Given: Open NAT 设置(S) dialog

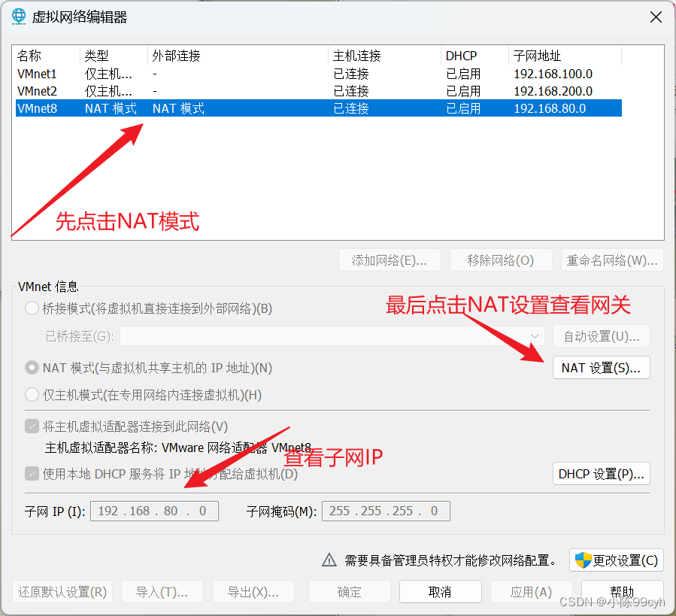Looking at the screenshot, I should point(601,368).
